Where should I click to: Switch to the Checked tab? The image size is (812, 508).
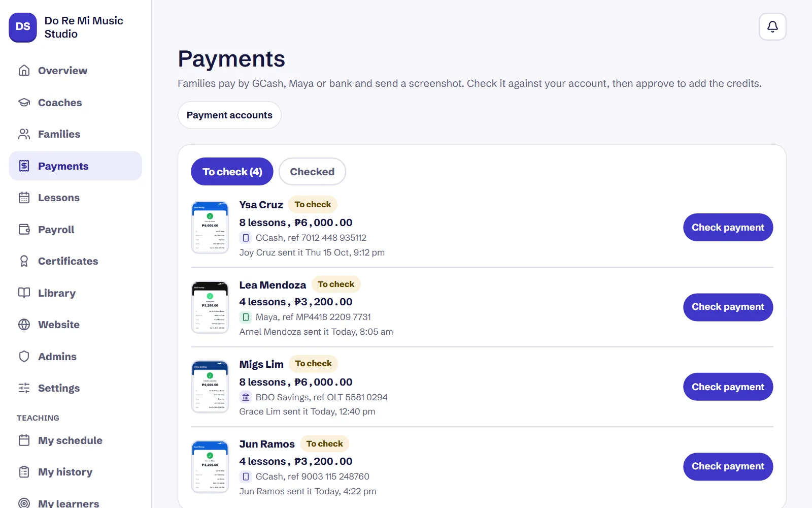pos(312,172)
